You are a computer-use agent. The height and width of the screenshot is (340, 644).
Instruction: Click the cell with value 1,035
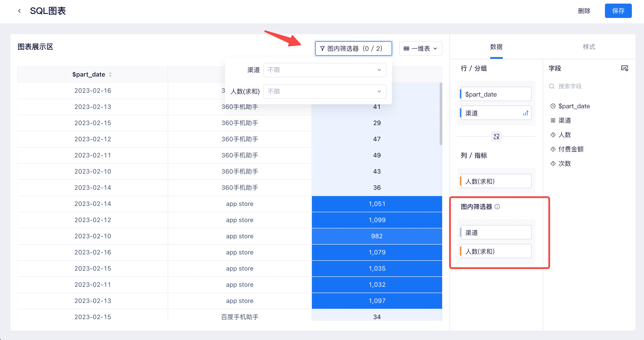[377, 269]
